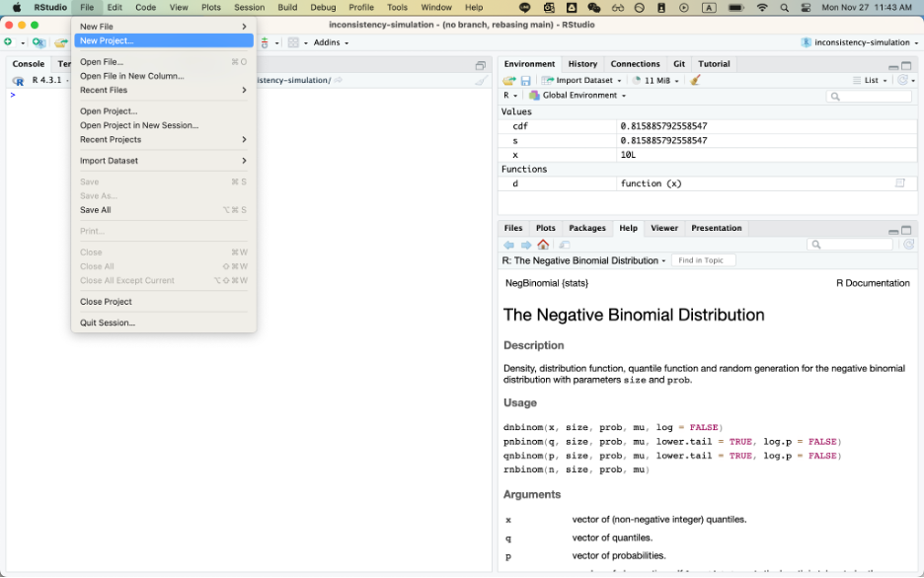Image resolution: width=924 pixels, height=578 pixels.
Task: Clear environment objects with the broom icon
Action: pos(695,80)
